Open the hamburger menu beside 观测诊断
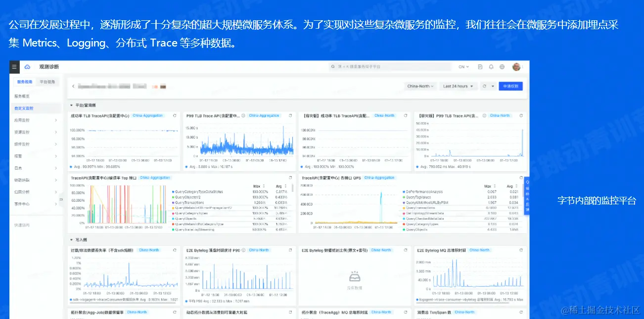 click(14, 67)
